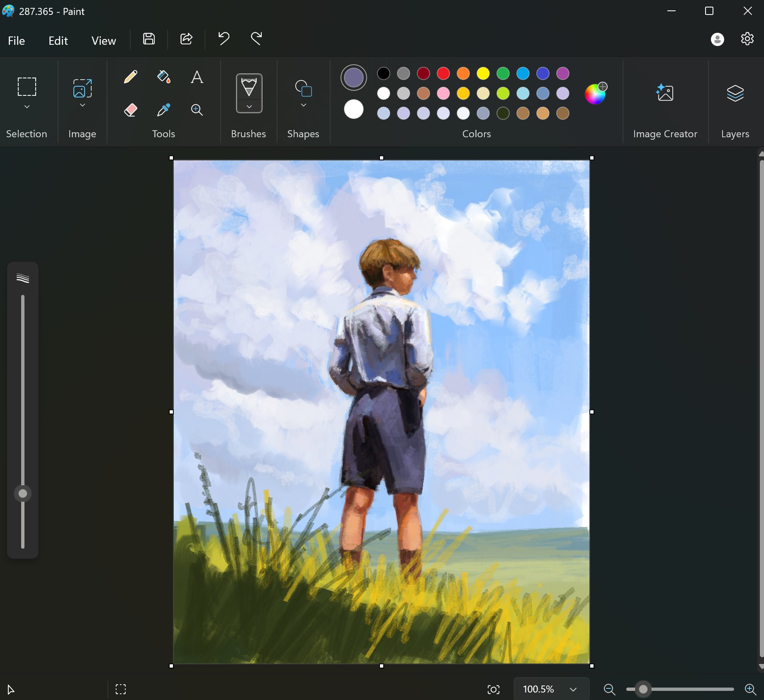The height and width of the screenshot is (700, 764).
Task: Choose the brown color swatch in second row
Action: pos(423,93)
